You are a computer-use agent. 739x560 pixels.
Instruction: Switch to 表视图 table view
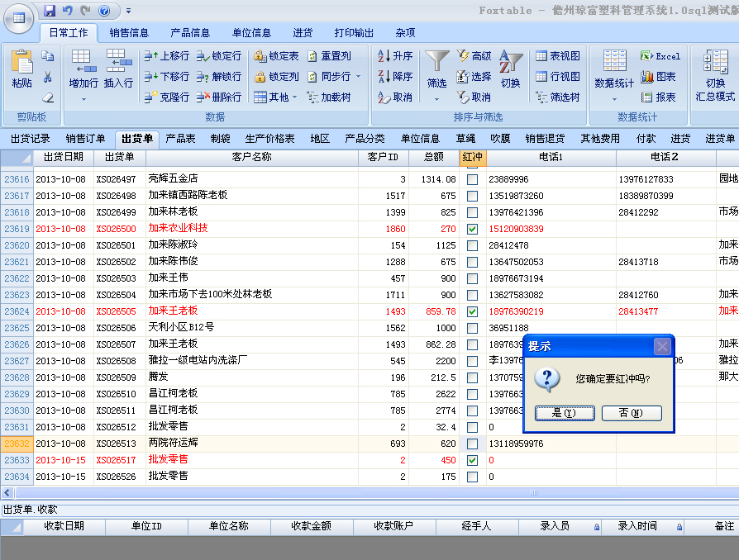tap(558, 56)
